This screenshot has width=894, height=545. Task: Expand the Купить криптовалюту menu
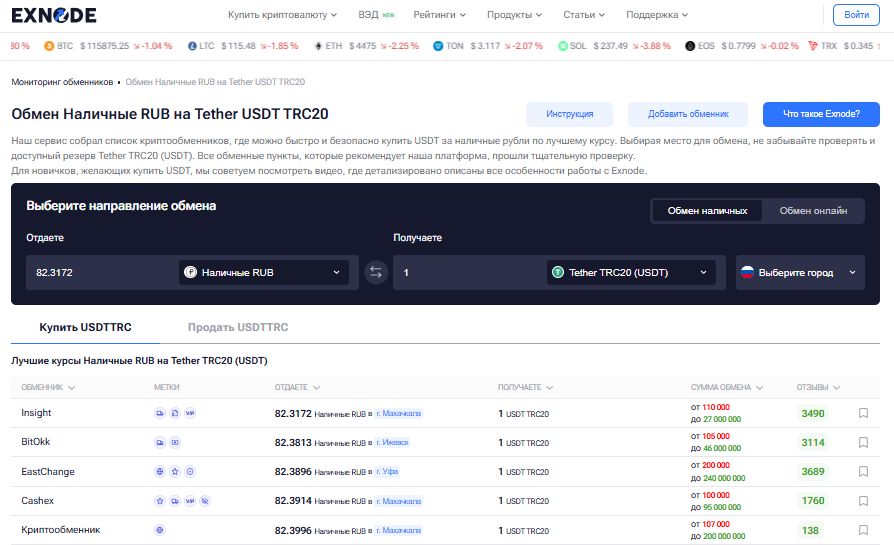tap(282, 15)
